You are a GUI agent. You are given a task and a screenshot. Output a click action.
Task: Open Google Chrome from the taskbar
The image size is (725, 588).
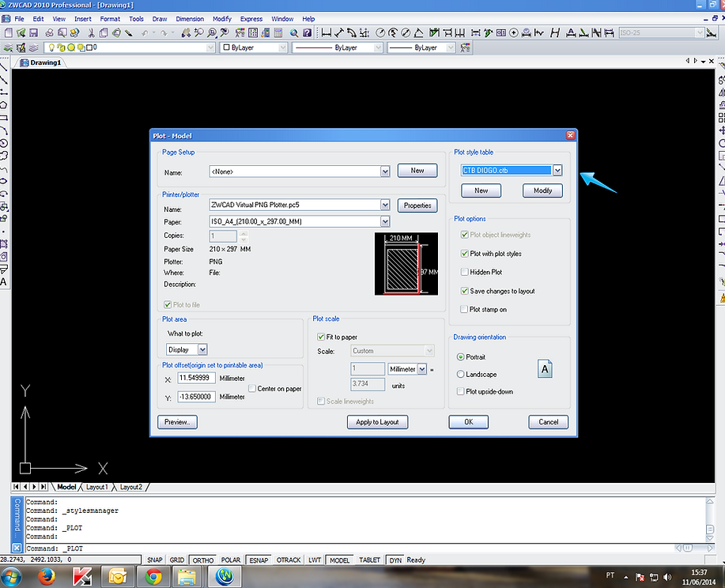(153, 576)
